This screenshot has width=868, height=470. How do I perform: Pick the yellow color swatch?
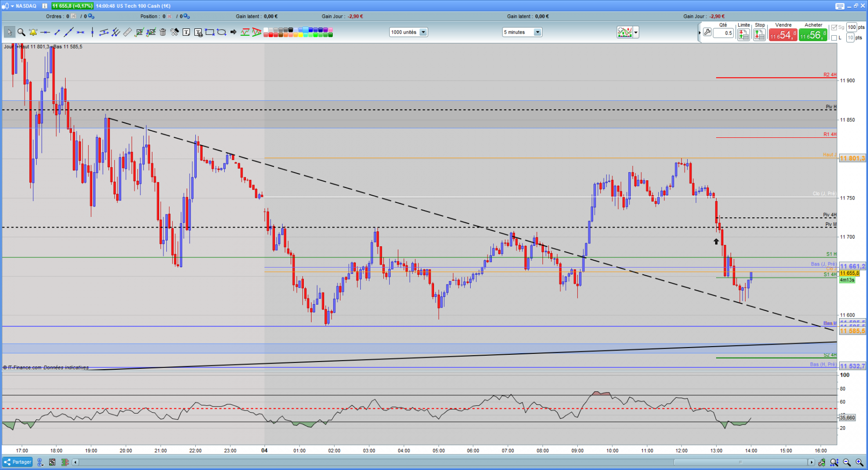pyautogui.click(x=300, y=35)
